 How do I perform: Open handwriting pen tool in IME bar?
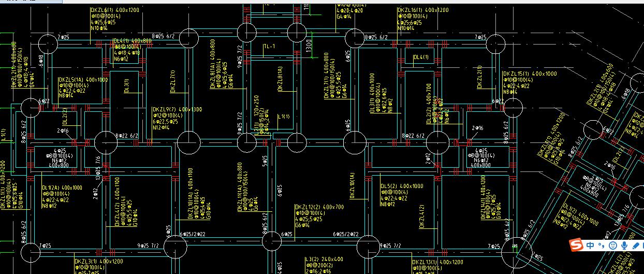tap(636, 245)
